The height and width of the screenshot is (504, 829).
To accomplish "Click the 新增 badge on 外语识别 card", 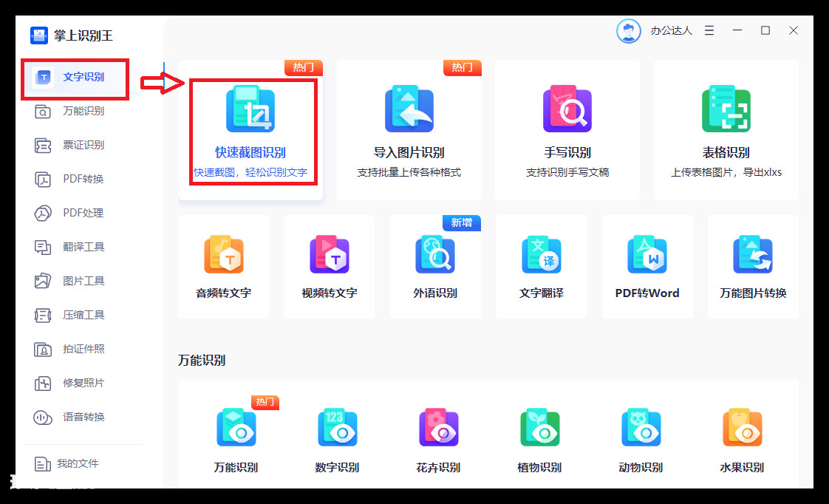I will (x=462, y=222).
